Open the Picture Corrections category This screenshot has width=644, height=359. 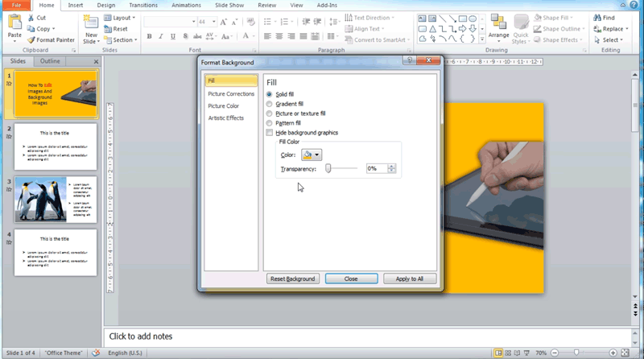tap(231, 94)
